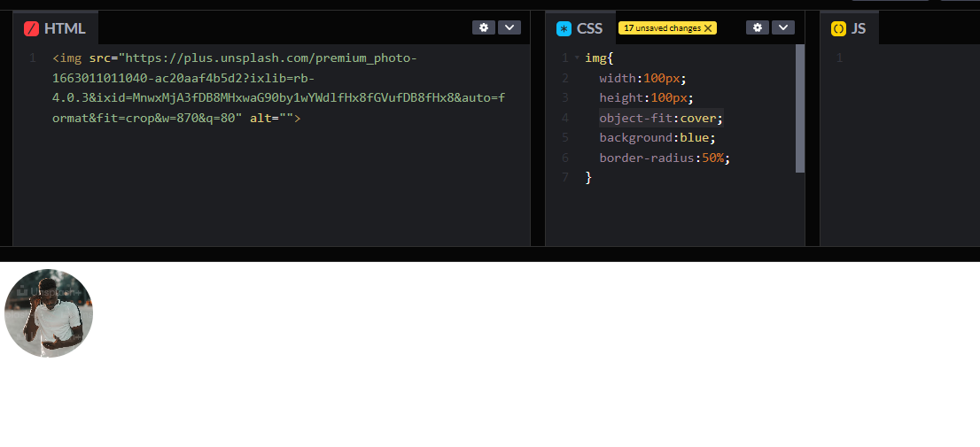Open CSS editor settings gear

coord(757,27)
